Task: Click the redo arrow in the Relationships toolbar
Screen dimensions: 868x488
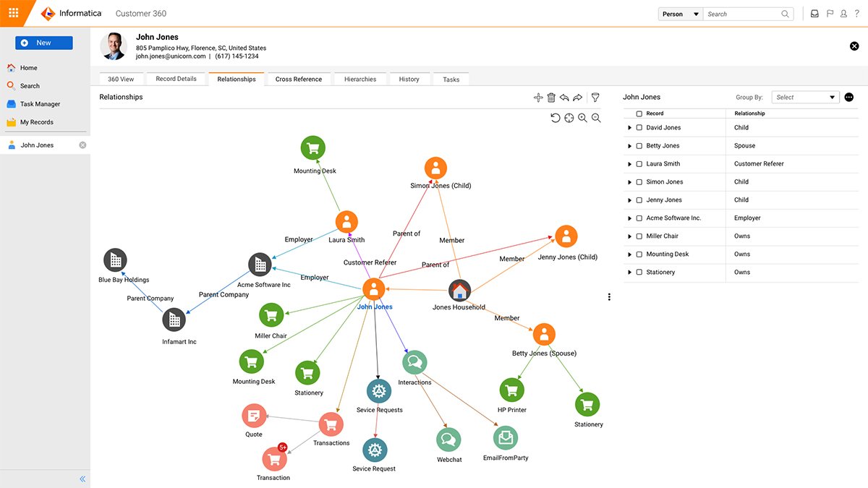Action: tap(578, 97)
